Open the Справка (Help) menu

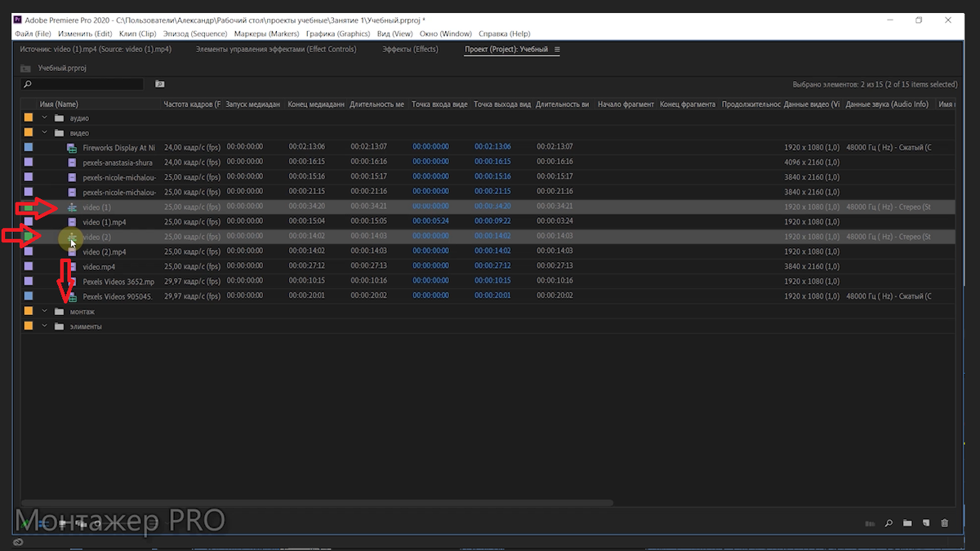point(505,34)
